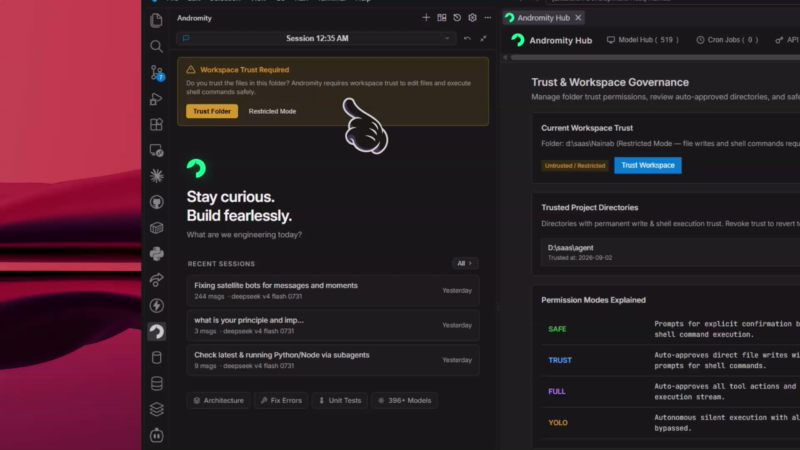Click the package box icon in activity bar
Screen dimensions: 800x450
coord(157,228)
